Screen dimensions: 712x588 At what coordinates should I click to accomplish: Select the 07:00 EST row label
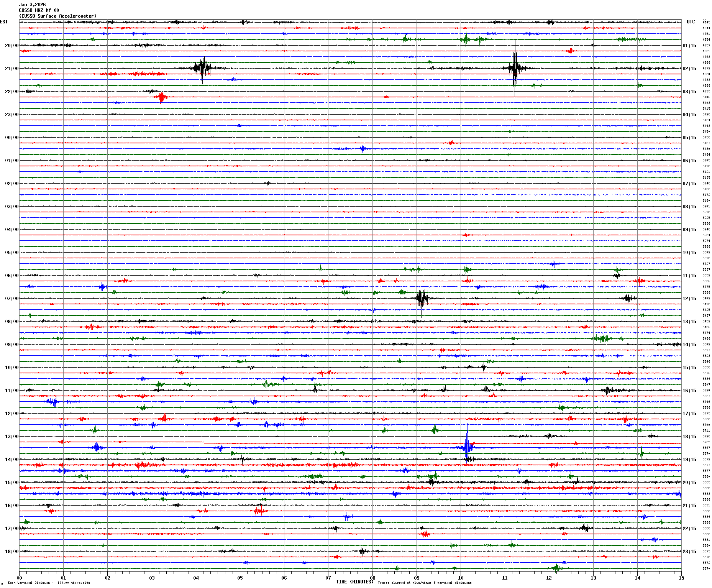tap(11, 299)
